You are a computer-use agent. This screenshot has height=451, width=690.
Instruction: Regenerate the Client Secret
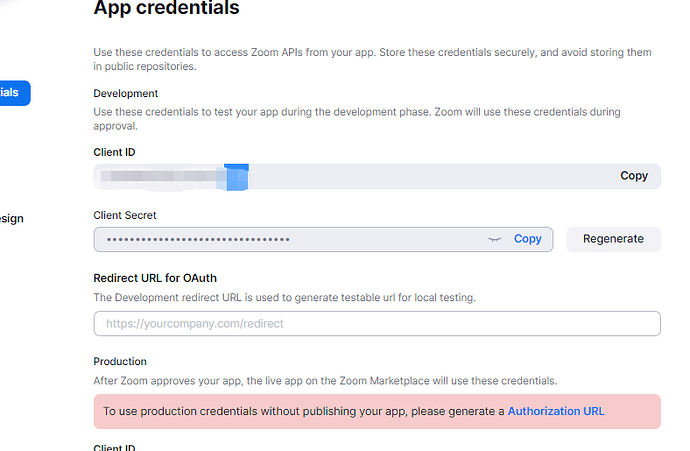coord(613,239)
